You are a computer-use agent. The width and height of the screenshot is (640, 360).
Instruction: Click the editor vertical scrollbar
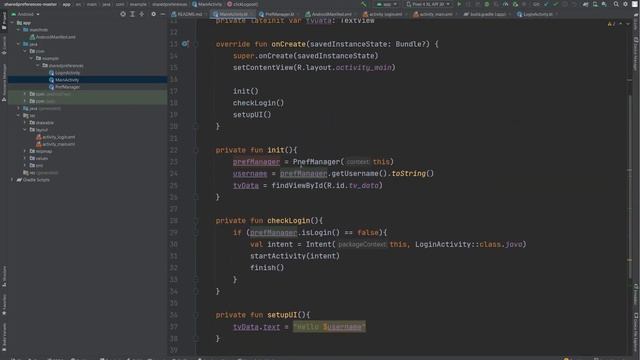[630, 188]
